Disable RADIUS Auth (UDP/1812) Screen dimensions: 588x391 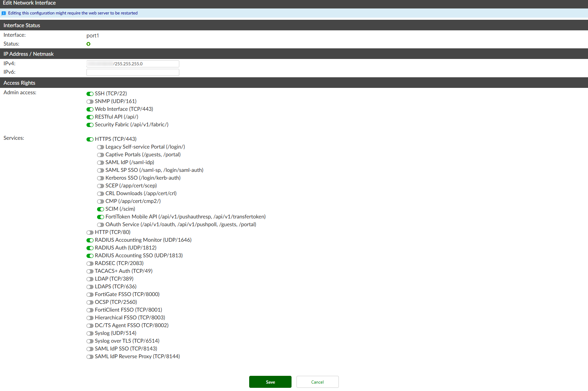(x=90, y=248)
